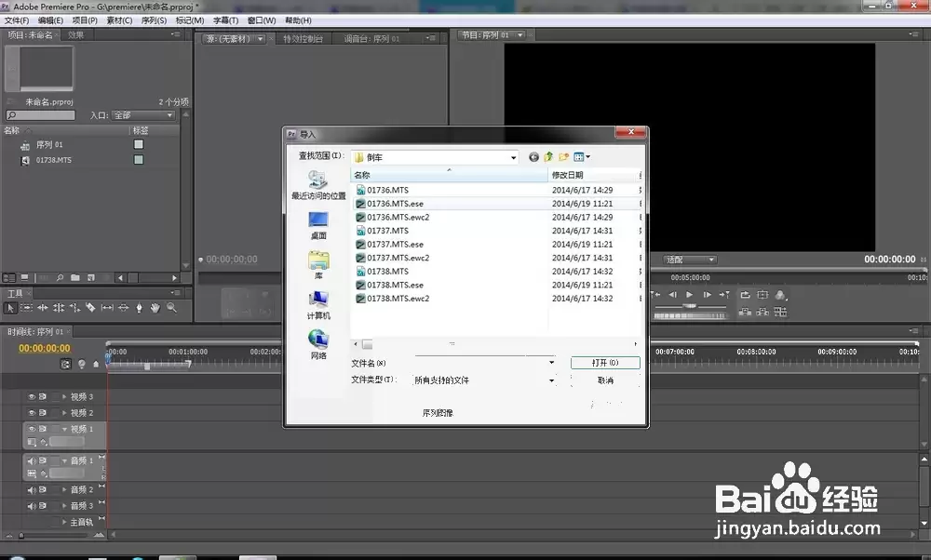
Task: Mute the 音频 2 track
Action: pyautogui.click(x=32, y=489)
